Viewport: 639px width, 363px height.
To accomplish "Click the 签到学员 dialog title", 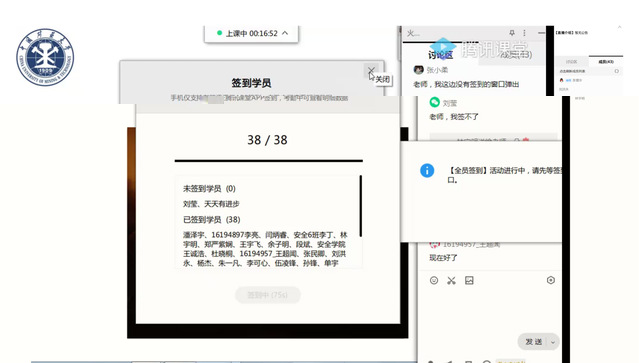I will 251,83.
